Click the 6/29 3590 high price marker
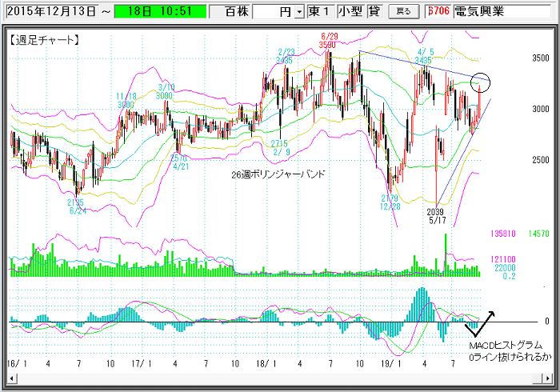 pos(326,41)
